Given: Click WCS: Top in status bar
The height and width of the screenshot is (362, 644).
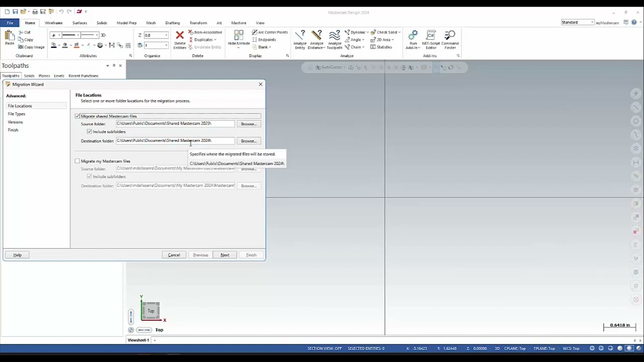Looking at the screenshot, I should coord(571,348).
